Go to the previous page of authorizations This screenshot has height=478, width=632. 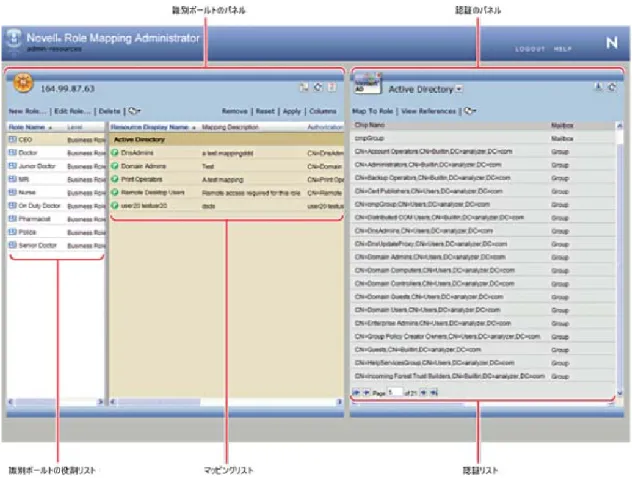point(366,392)
